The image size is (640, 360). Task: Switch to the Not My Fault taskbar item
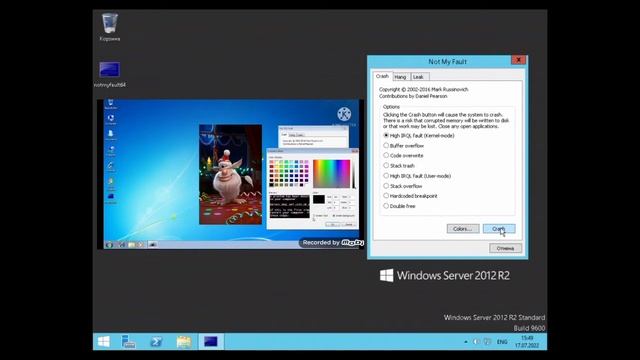211,342
